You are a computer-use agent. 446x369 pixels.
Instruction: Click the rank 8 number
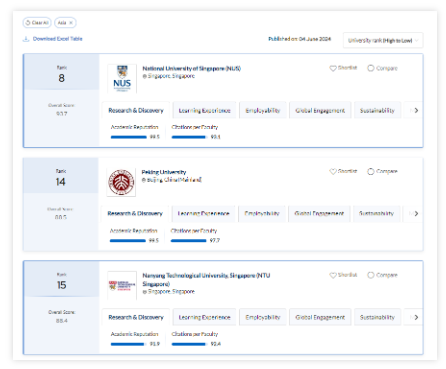pyautogui.click(x=62, y=78)
